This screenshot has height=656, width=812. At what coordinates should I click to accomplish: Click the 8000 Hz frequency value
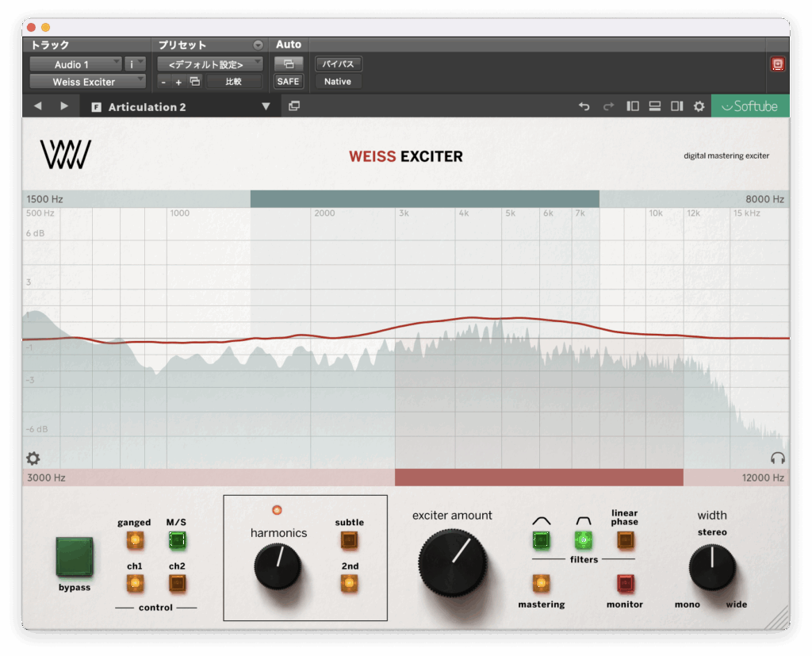[764, 199]
